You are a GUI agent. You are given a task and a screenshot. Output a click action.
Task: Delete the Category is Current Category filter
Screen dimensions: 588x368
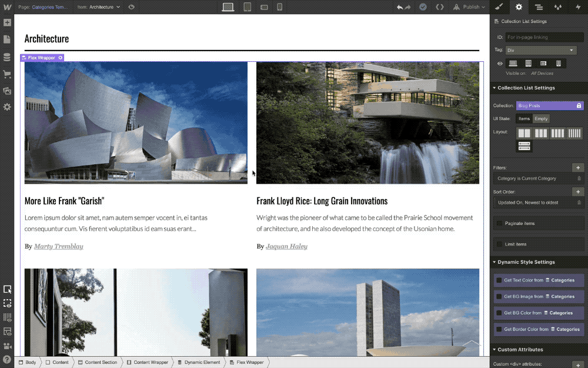coord(579,178)
